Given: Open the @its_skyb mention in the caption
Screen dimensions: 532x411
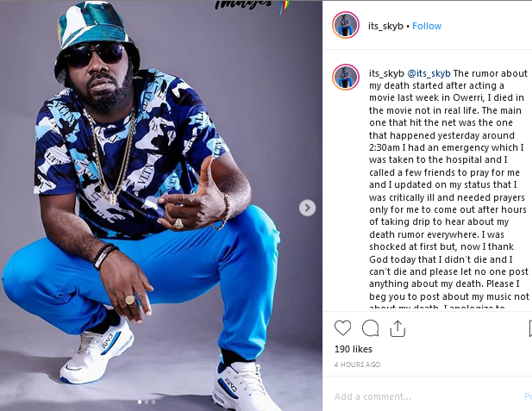Looking at the screenshot, I should click(x=429, y=73).
